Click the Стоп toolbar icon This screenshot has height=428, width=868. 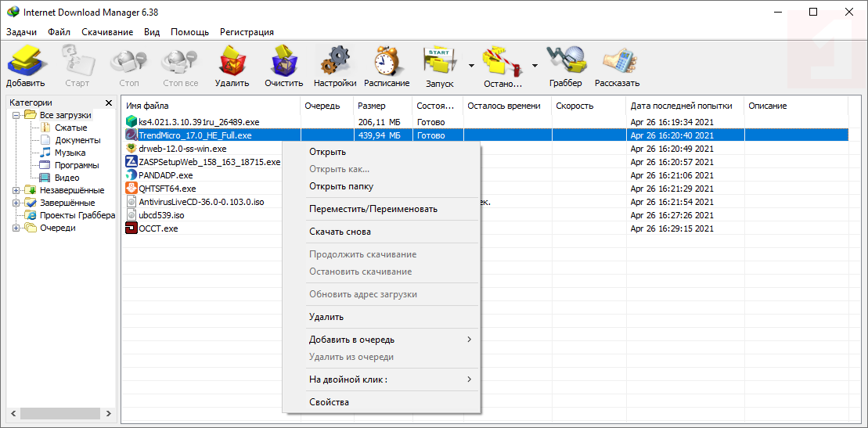pyautogui.click(x=128, y=60)
